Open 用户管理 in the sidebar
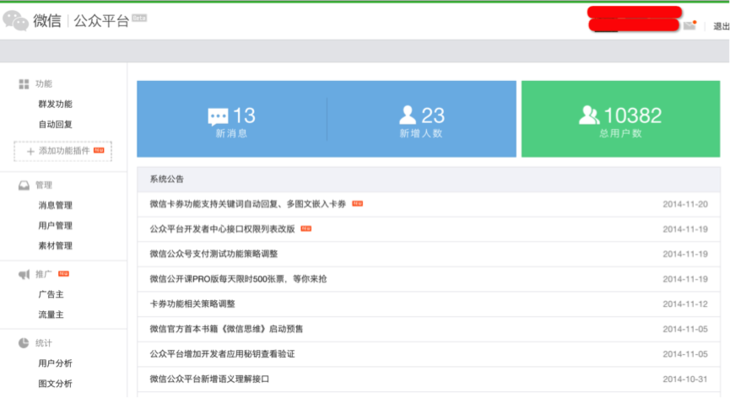 tap(55, 226)
